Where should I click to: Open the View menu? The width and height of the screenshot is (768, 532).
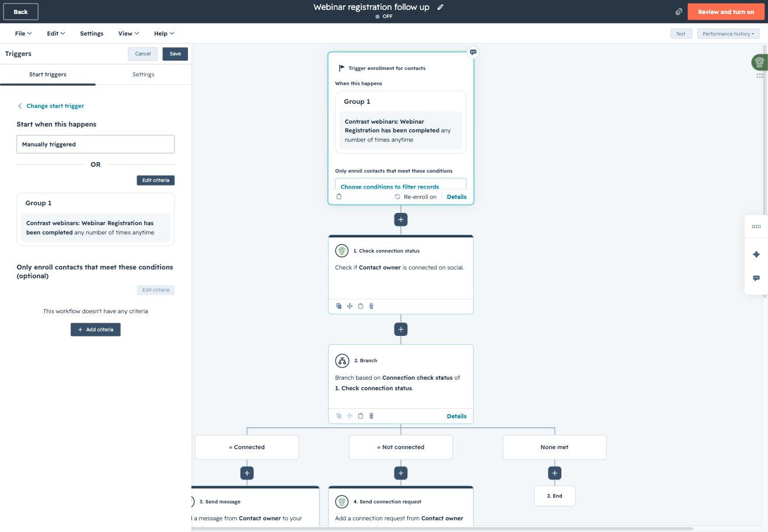click(128, 33)
